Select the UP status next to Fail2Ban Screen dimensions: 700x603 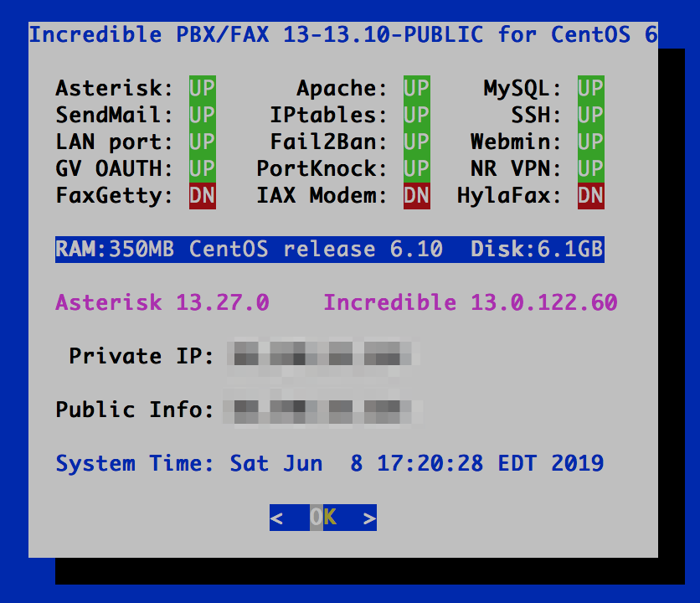(x=416, y=142)
